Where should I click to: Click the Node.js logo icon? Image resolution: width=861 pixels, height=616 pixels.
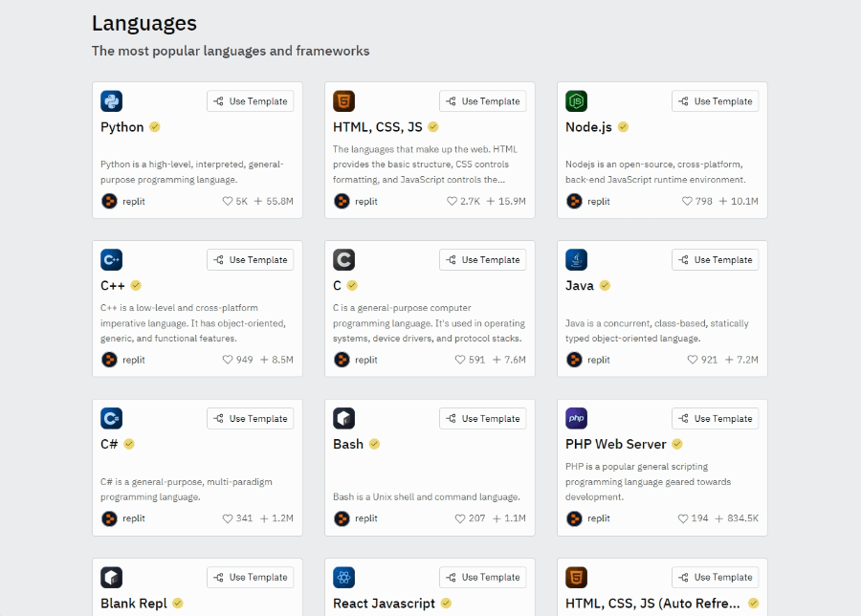576,101
